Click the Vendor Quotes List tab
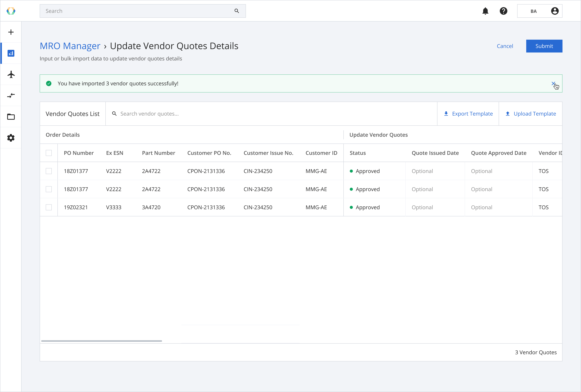The image size is (581, 392). (73, 114)
